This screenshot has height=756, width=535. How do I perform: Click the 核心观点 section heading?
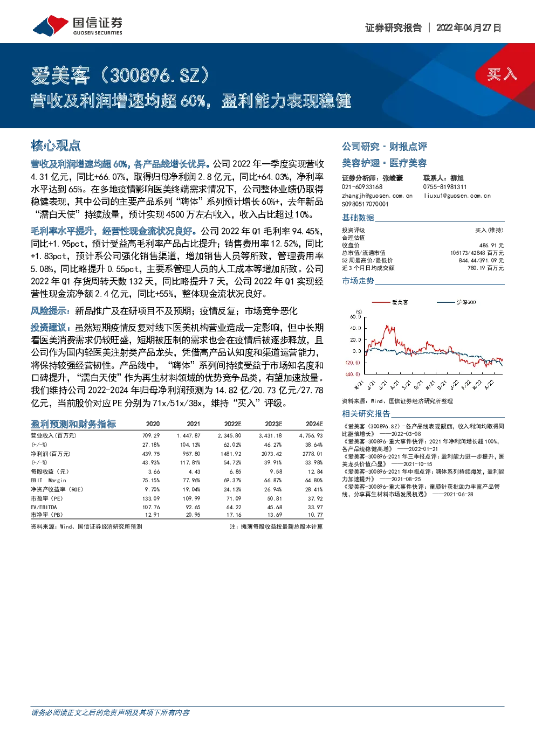(56, 145)
